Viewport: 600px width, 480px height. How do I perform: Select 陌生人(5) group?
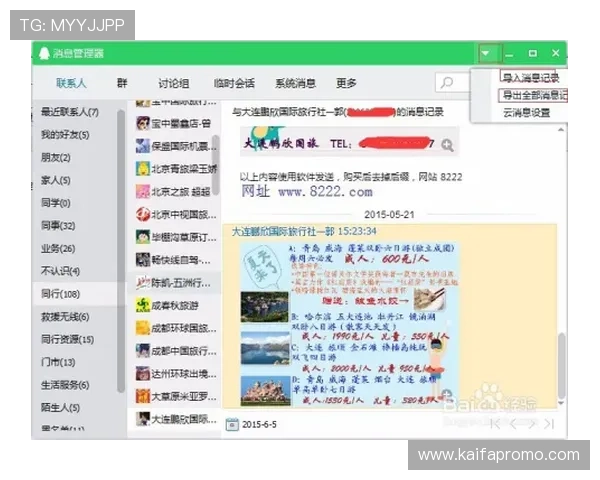(x=60, y=408)
